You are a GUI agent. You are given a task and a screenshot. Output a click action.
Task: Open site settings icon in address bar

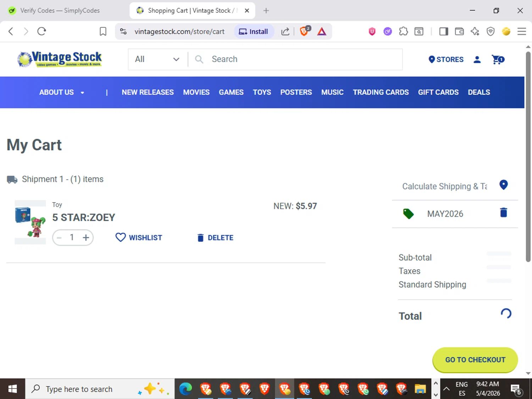pos(123,32)
